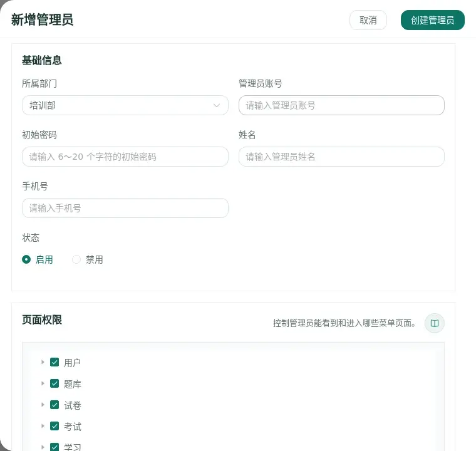Uncheck the 试卷 permission checkbox
The image size is (476, 451).
(54, 405)
